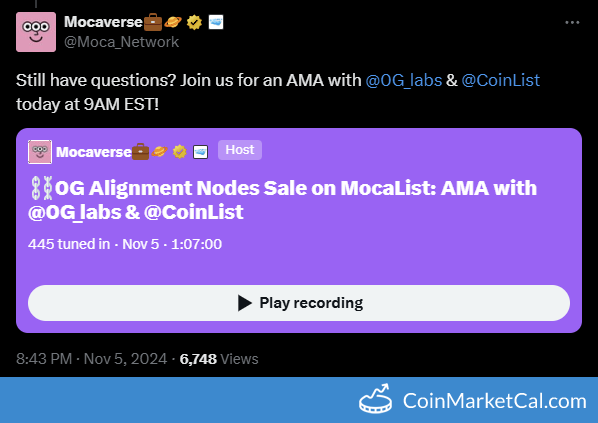Click the affiliate badge icon after the verified badge
This screenshot has height=423, width=598.
[216, 22]
